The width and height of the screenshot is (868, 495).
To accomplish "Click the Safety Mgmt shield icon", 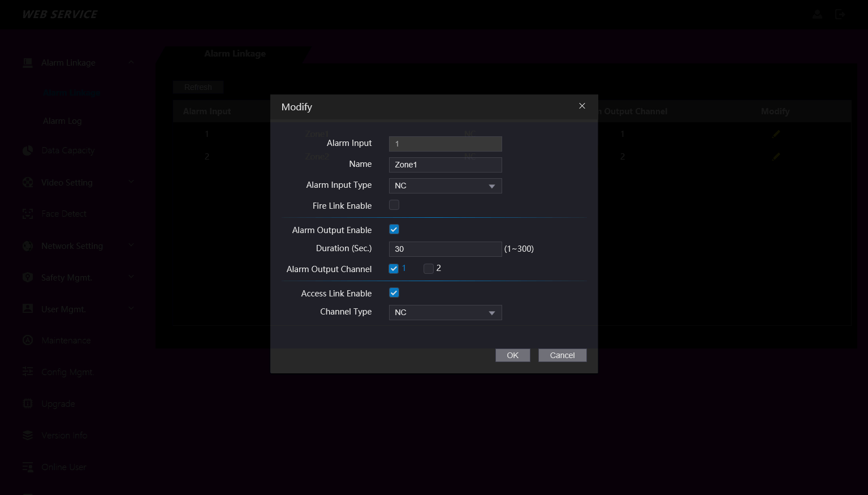I will (x=28, y=277).
